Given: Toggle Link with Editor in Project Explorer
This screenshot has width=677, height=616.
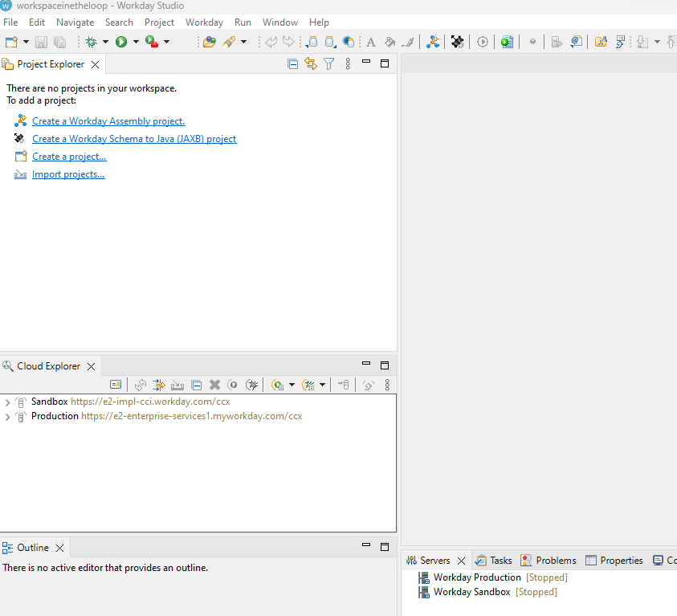Looking at the screenshot, I should 311,63.
